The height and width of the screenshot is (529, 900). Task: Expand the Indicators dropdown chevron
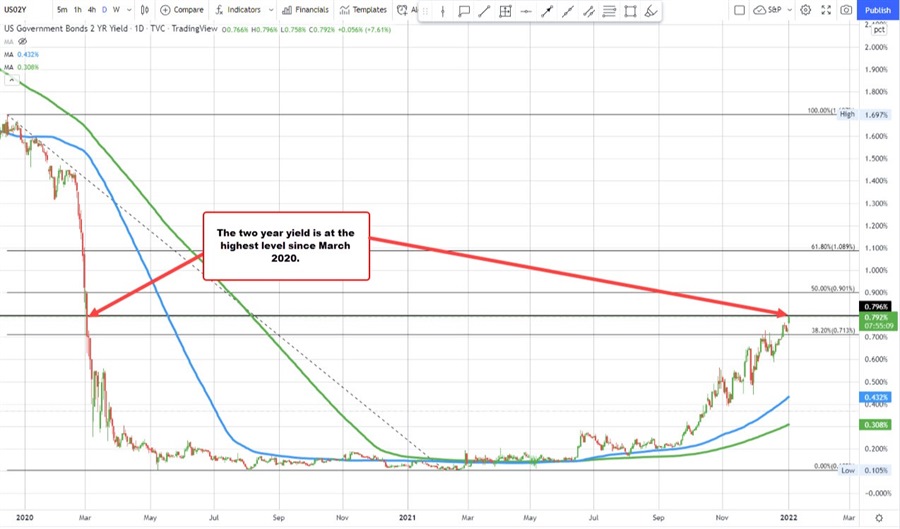point(272,10)
